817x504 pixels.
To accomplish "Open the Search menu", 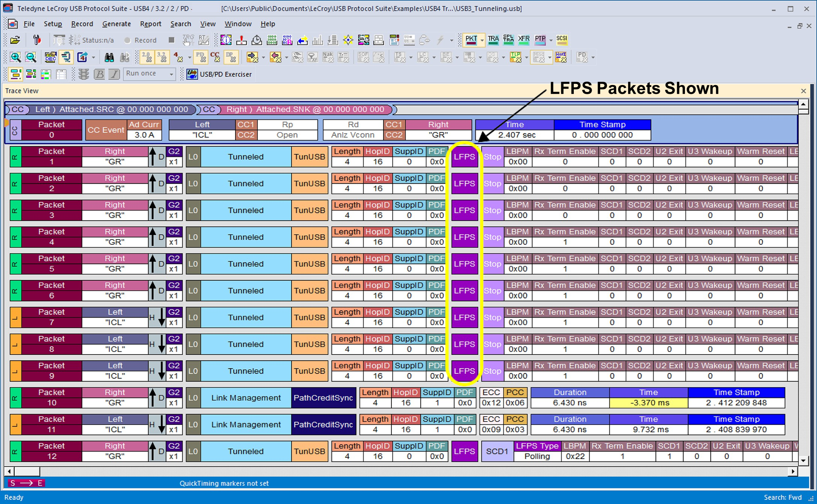I will (x=180, y=24).
